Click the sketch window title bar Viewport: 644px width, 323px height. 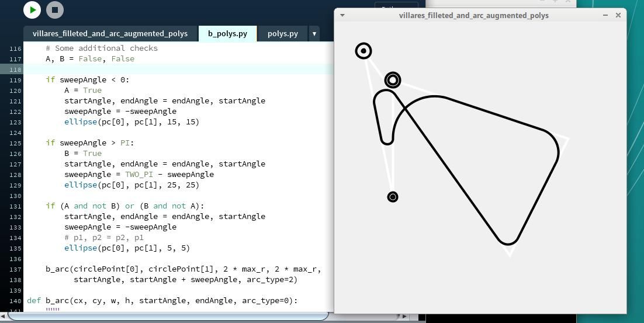(473, 15)
